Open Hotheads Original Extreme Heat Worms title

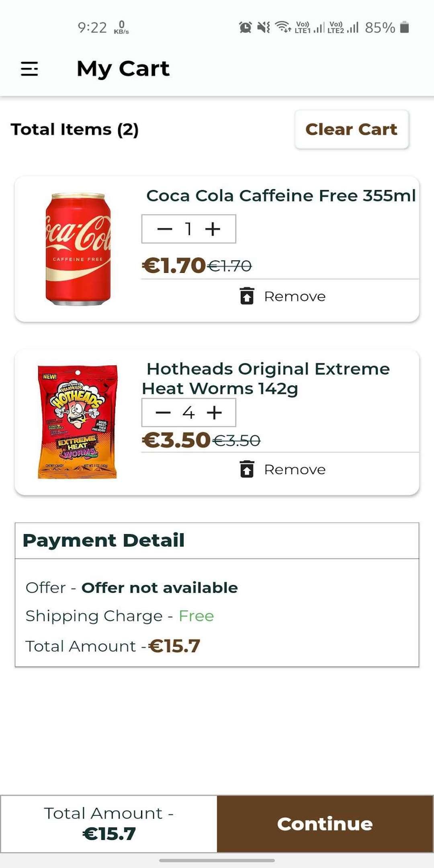tap(266, 379)
